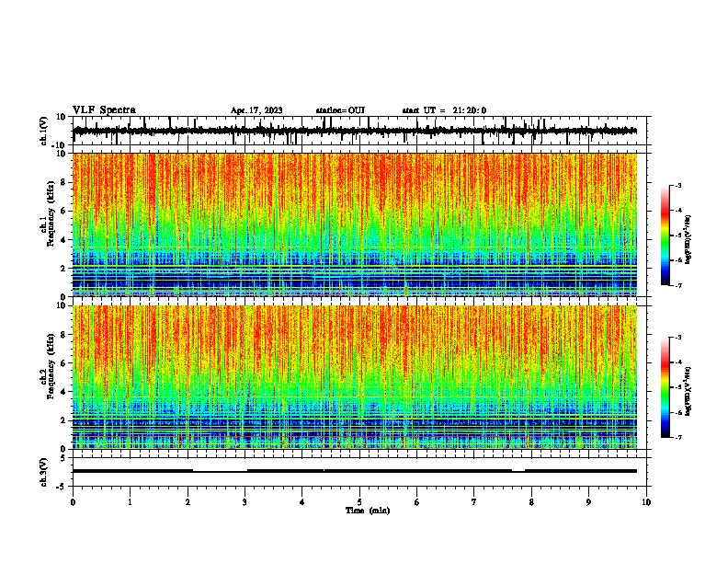Click the ch.1 spectrogram panel

355,224
